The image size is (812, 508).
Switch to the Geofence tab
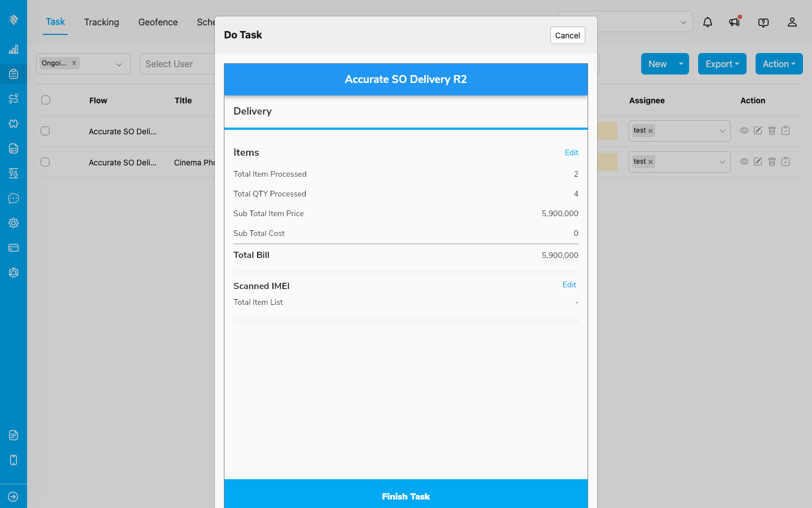click(x=158, y=22)
